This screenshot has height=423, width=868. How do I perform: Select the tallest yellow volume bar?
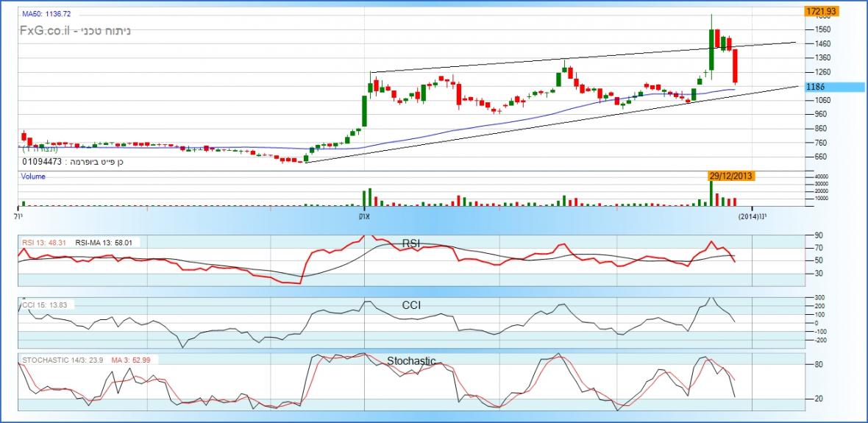point(712,193)
